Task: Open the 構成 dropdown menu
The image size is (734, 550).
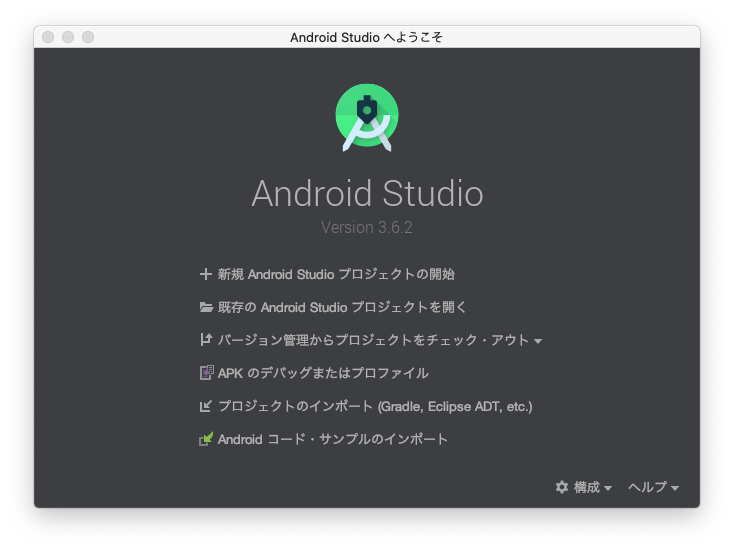Action: (x=584, y=487)
